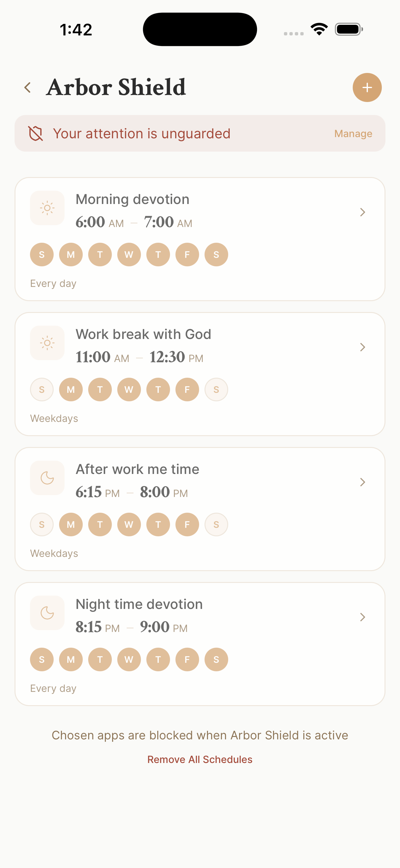400x868 pixels.
Task: Tap sun icon on Work break card
Action: [x=47, y=343]
